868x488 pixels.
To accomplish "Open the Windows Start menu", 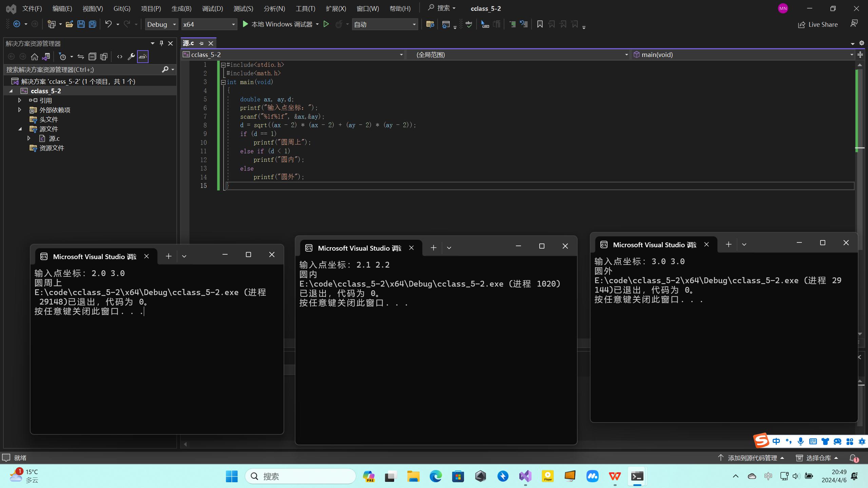I will coord(232,476).
